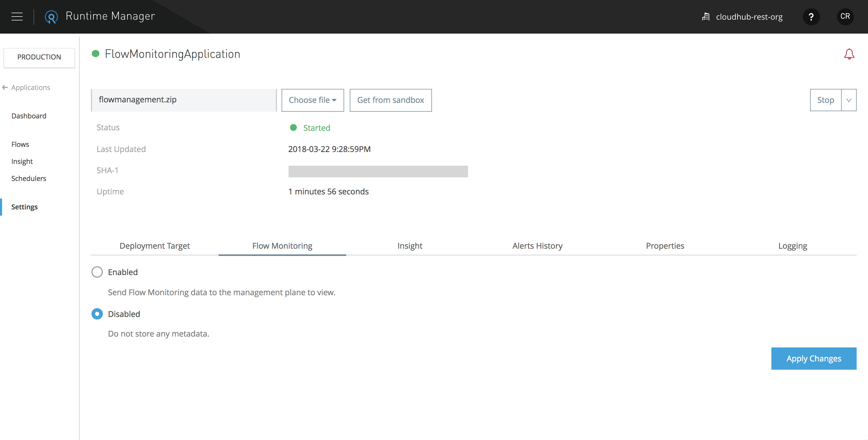Click Get from sandbox button

391,100
